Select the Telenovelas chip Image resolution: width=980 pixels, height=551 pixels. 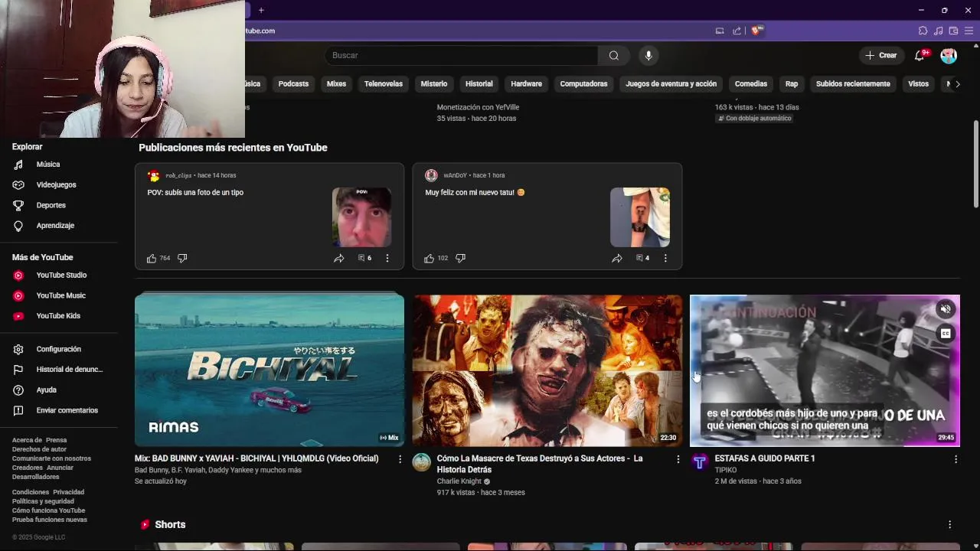(384, 83)
